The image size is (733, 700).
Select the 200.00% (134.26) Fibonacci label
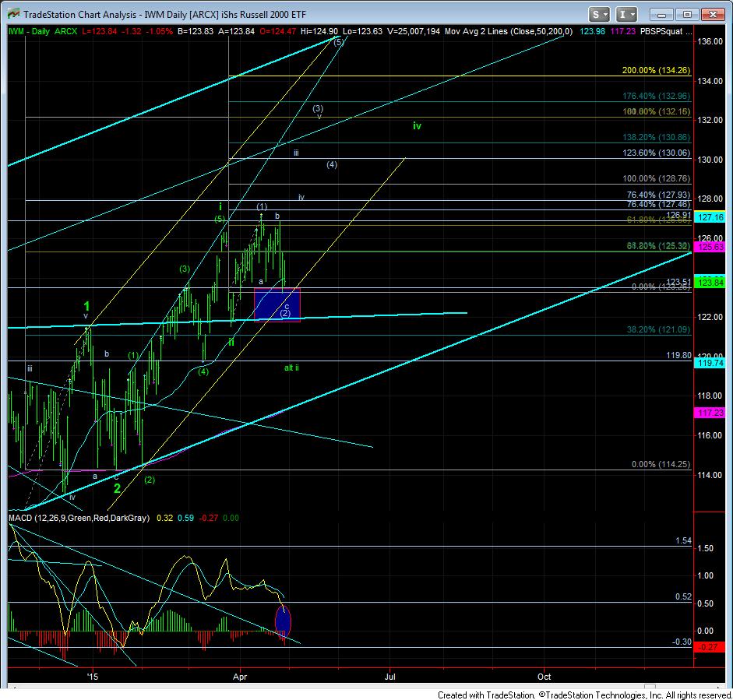point(656,71)
